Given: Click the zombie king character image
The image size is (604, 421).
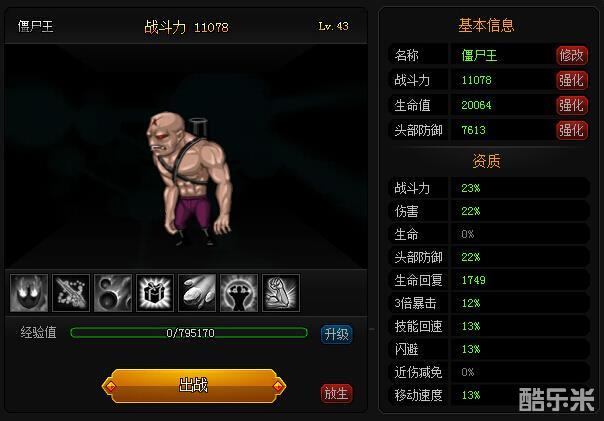Looking at the screenshot, I should pos(189,178).
